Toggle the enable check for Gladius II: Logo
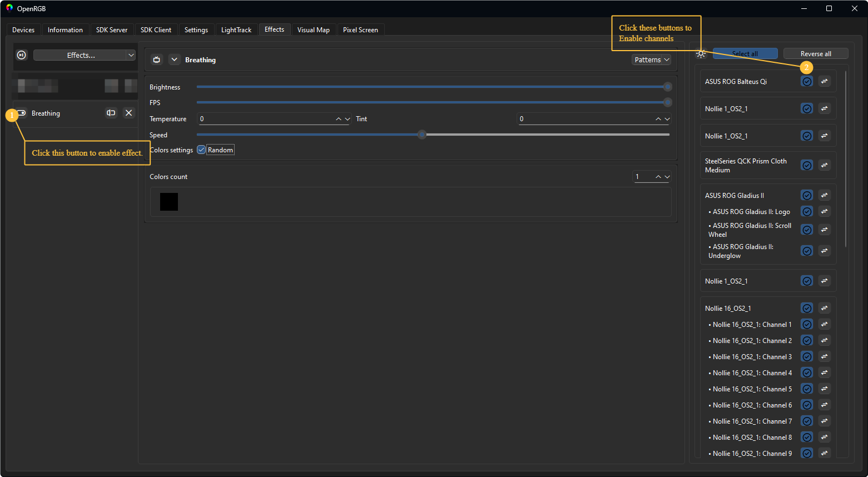This screenshot has width=868, height=477. (807, 211)
